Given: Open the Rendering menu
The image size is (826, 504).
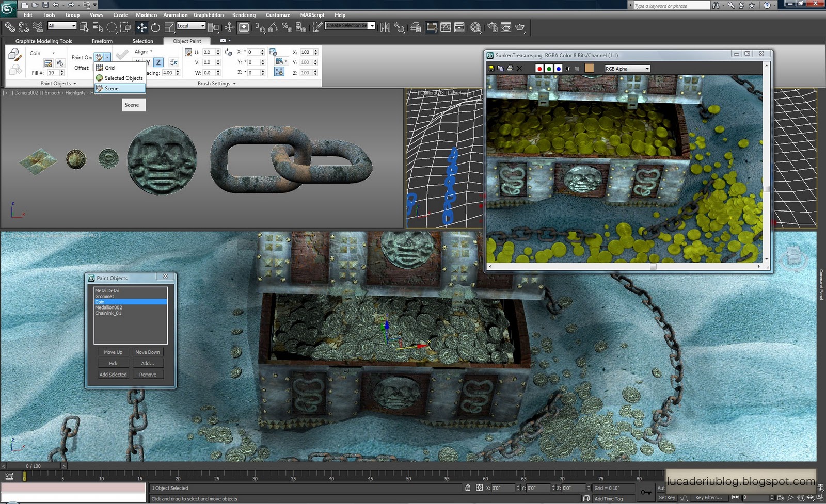Looking at the screenshot, I should point(244,15).
